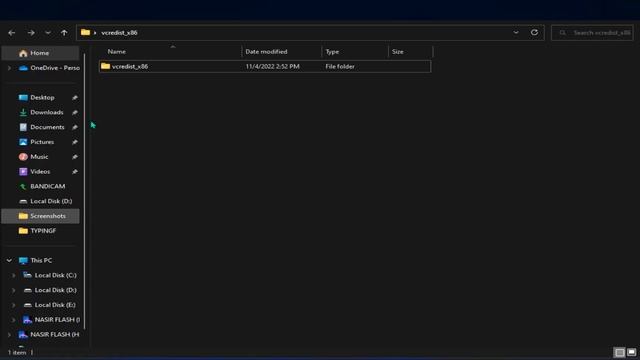
Task: Open the Downloads quick access folder
Action: pos(41,112)
